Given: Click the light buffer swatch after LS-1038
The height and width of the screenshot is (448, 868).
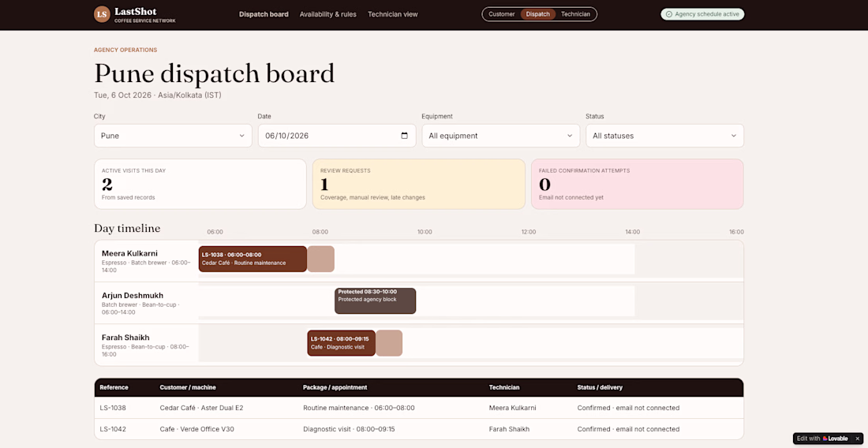Looking at the screenshot, I should (x=320, y=259).
